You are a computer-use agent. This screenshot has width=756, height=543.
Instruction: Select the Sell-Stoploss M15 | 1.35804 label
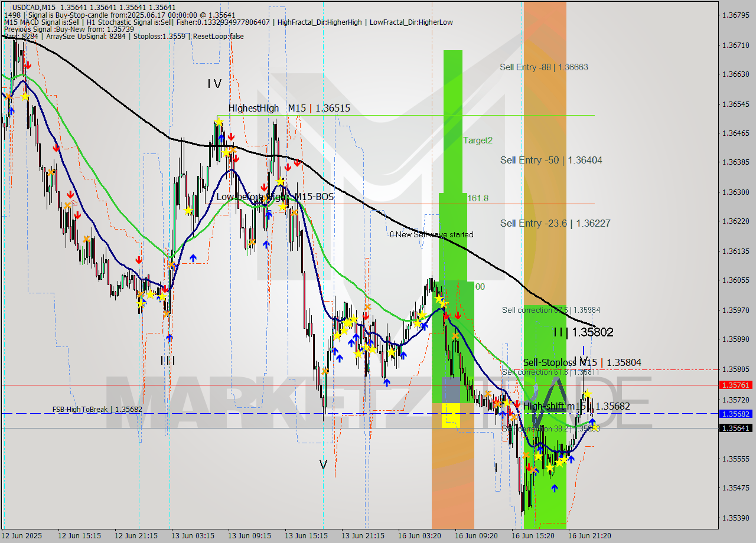[582, 362]
